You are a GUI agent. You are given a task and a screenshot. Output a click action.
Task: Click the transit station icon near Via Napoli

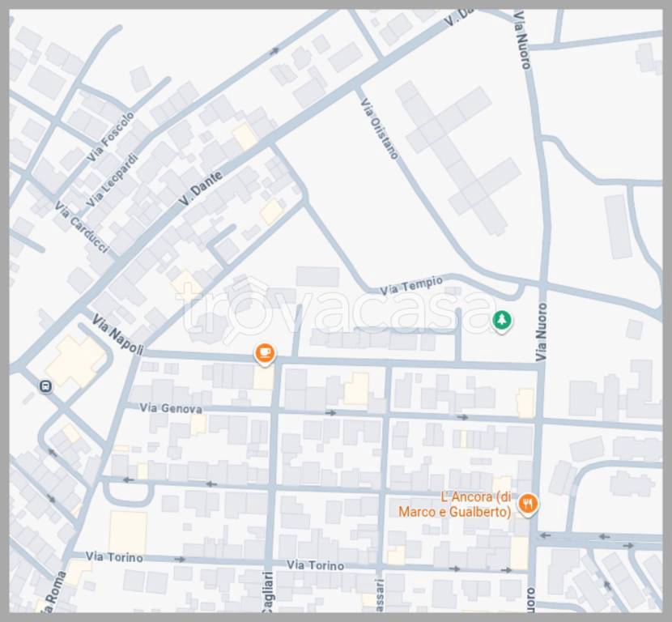44,386
